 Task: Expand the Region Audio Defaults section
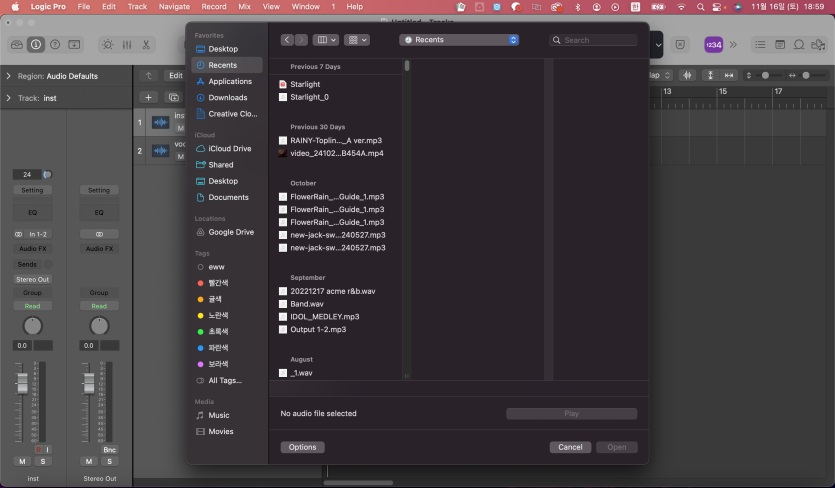pyautogui.click(x=9, y=76)
